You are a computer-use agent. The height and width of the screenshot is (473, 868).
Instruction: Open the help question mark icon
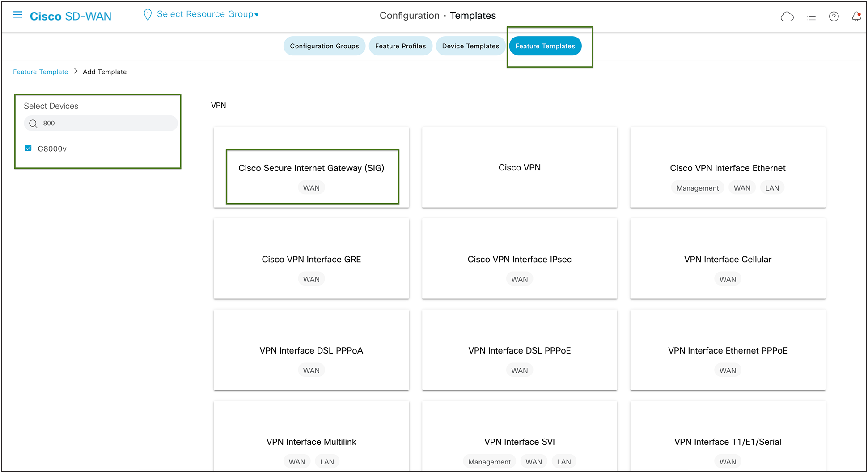click(x=834, y=17)
